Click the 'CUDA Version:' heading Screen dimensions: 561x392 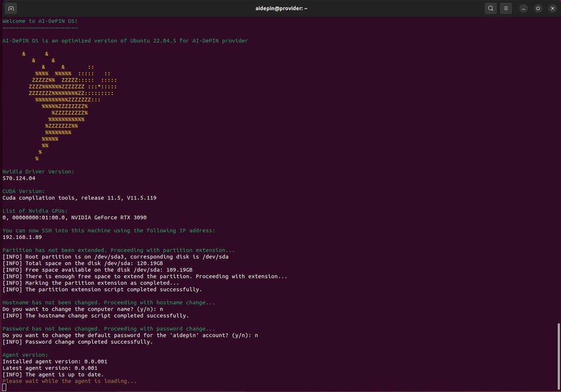pyautogui.click(x=24, y=191)
